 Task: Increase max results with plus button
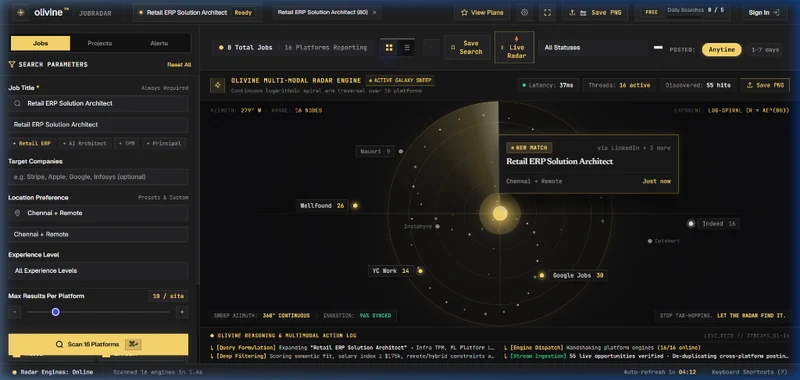pos(182,312)
